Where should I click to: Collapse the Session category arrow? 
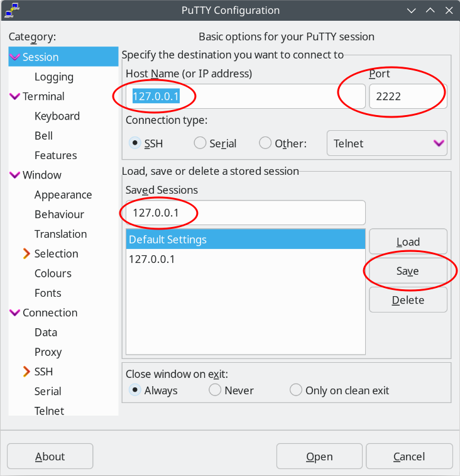15,57
